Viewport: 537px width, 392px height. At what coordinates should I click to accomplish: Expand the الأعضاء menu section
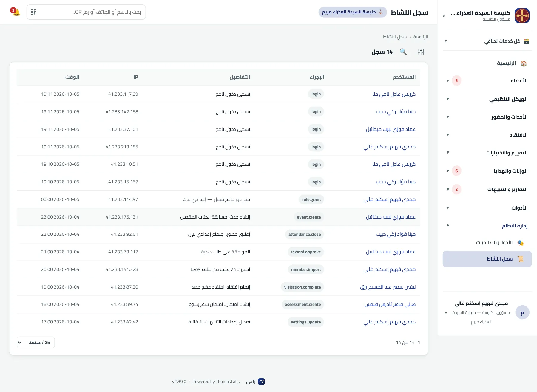pyautogui.click(x=487, y=80)
